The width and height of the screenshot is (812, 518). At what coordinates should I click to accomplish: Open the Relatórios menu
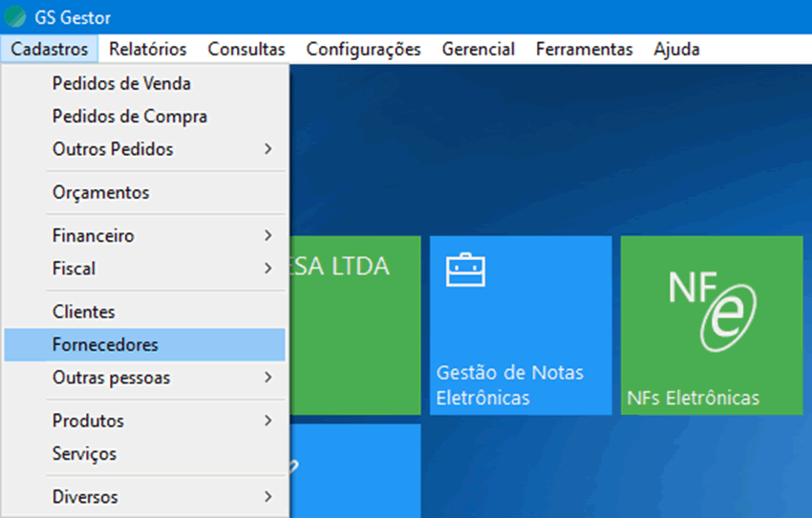point(147,49)
